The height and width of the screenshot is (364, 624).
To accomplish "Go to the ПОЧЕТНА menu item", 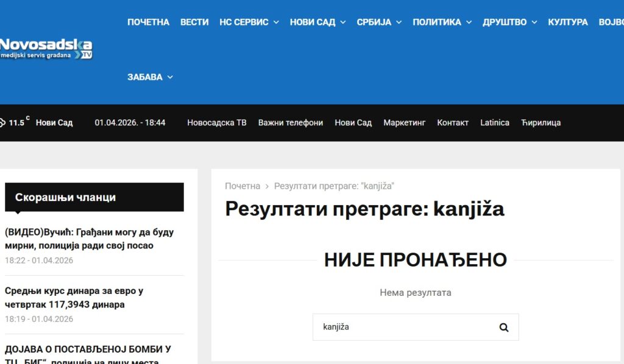I will 148,22.
